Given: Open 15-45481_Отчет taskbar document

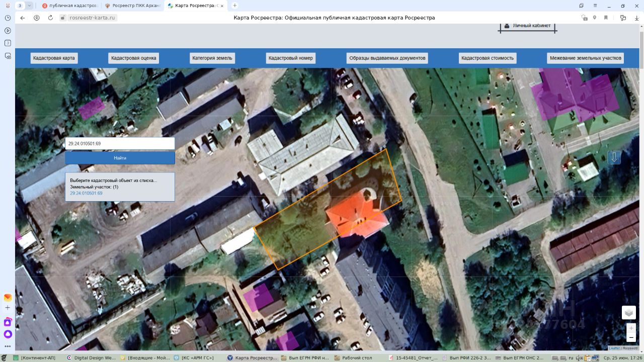Looking at the screenshot, I should pyautogui.click(x=414, y=358).
